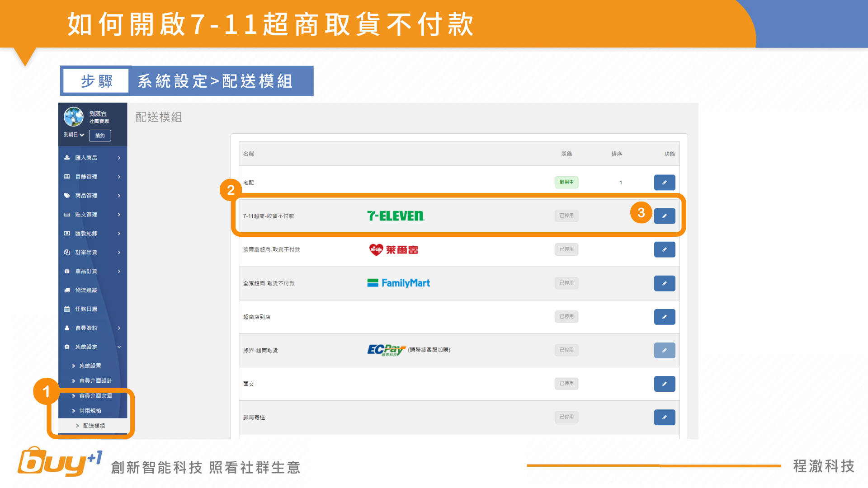
Task: Expand the 到期日 dropdown arrow
Action: [x=82, y=135]
